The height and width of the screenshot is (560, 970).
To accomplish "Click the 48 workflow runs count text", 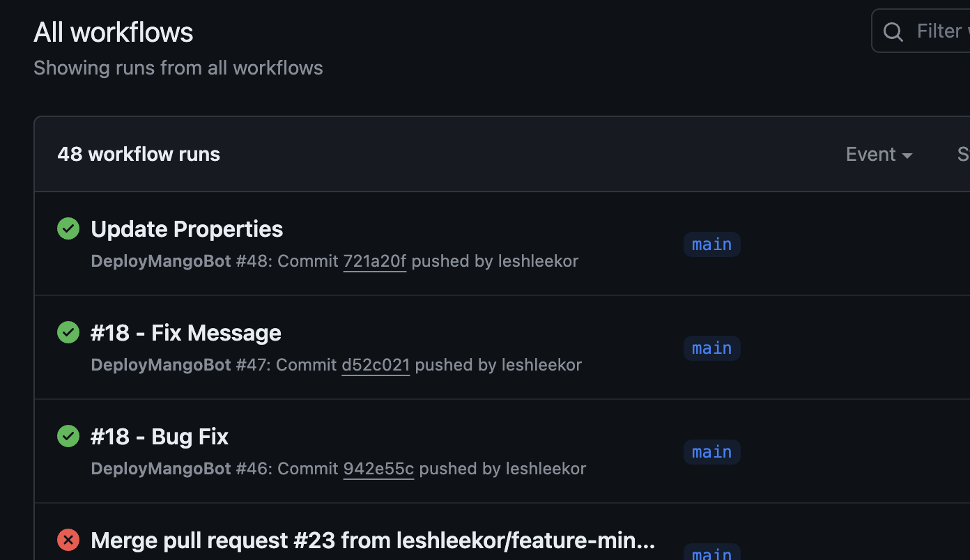I will point(139,154).
